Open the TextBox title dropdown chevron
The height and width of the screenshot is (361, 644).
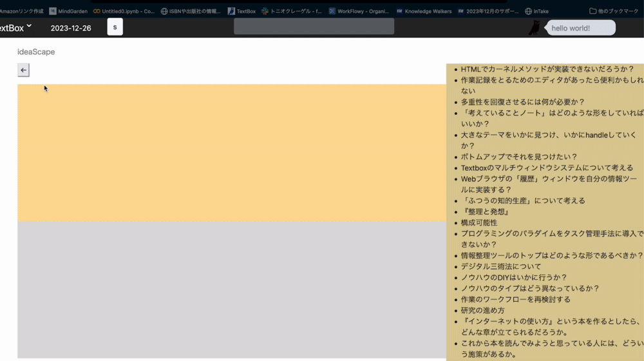(29, 26)
